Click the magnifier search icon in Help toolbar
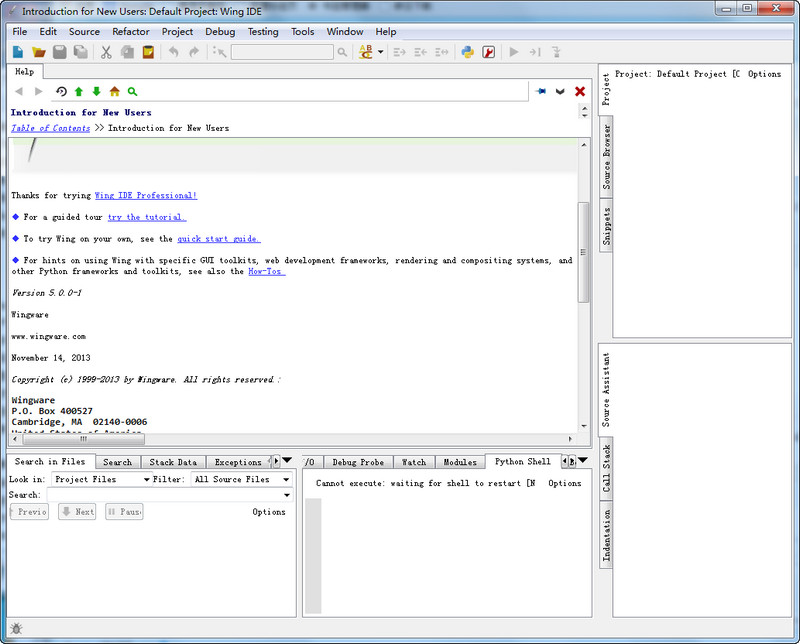800x644 pixels. [x=132, y=91]
